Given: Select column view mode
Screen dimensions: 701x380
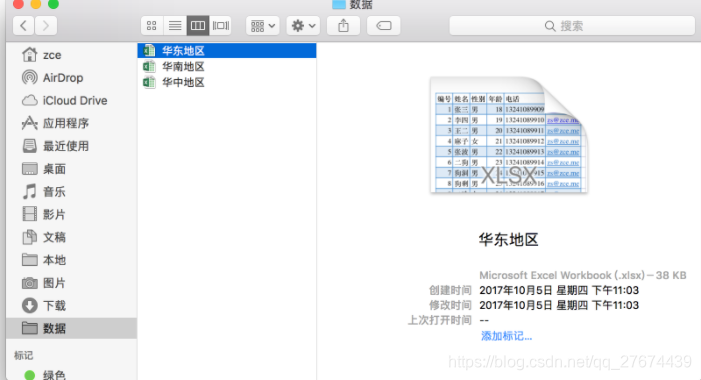Looking at the screenshot, I should [x=198, y=25].
